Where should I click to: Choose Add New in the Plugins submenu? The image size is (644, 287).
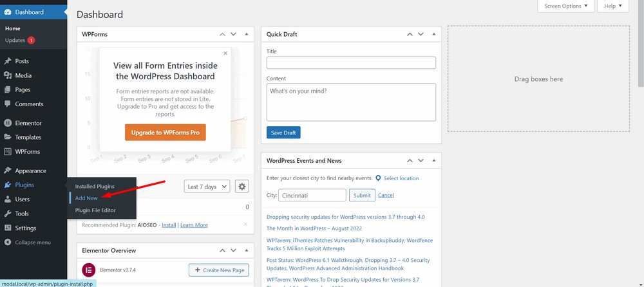coord(86,198)
